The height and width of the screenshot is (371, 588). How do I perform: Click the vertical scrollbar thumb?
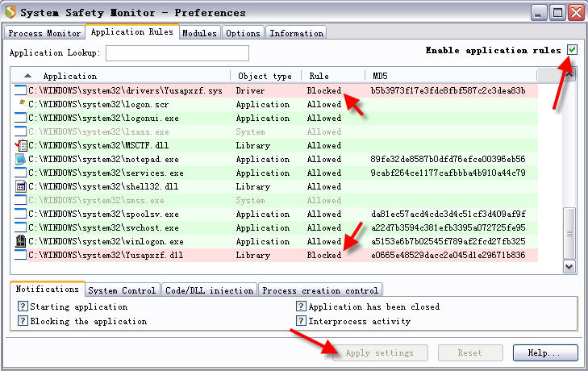point(569,233)
